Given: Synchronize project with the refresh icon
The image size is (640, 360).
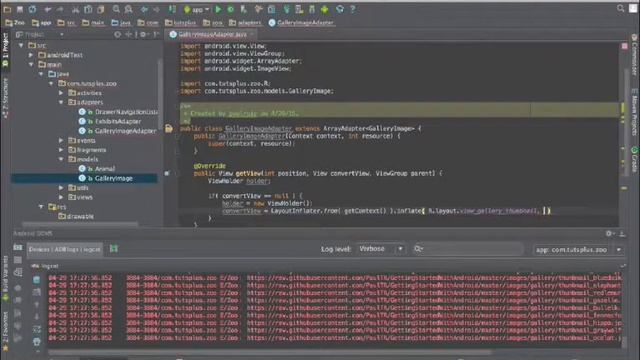Looking at the screenshot, I should [x=32, y=9].
